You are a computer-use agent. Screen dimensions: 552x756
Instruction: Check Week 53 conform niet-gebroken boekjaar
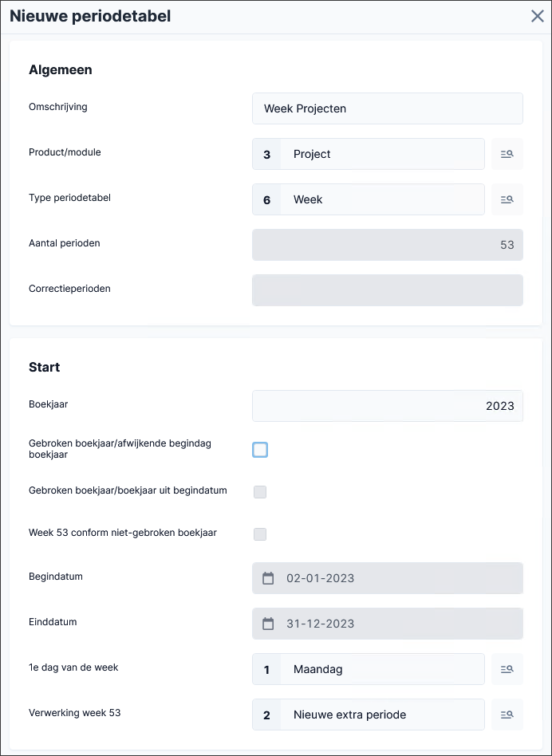tap(260, 534)
